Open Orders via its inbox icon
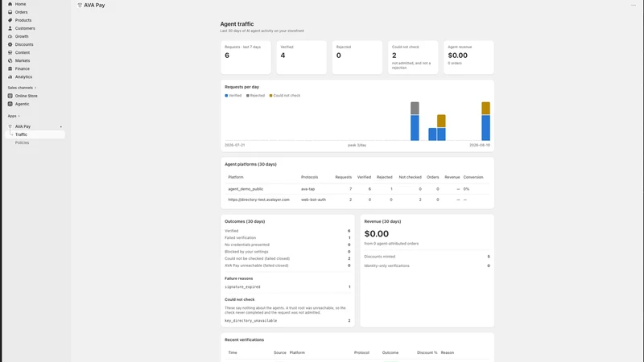The width and height of the screenshot is (644, 362). tap(10, 12)
